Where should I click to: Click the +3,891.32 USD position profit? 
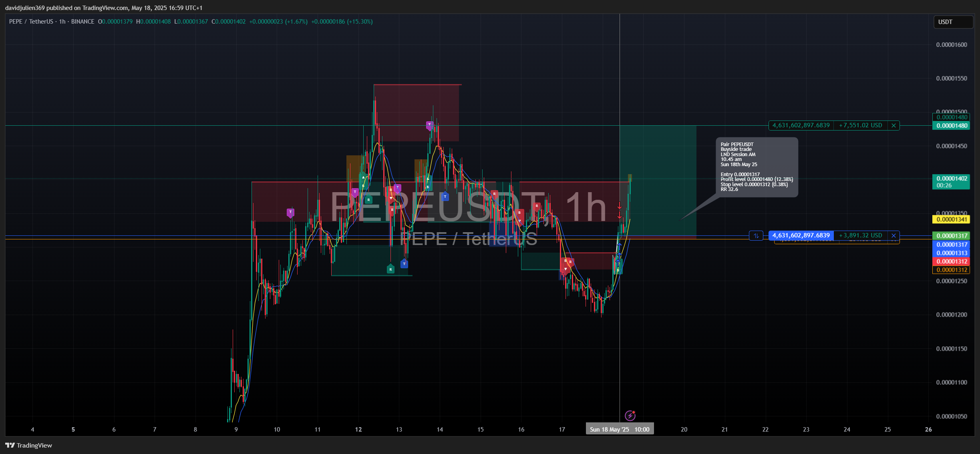tap(860, 235)
